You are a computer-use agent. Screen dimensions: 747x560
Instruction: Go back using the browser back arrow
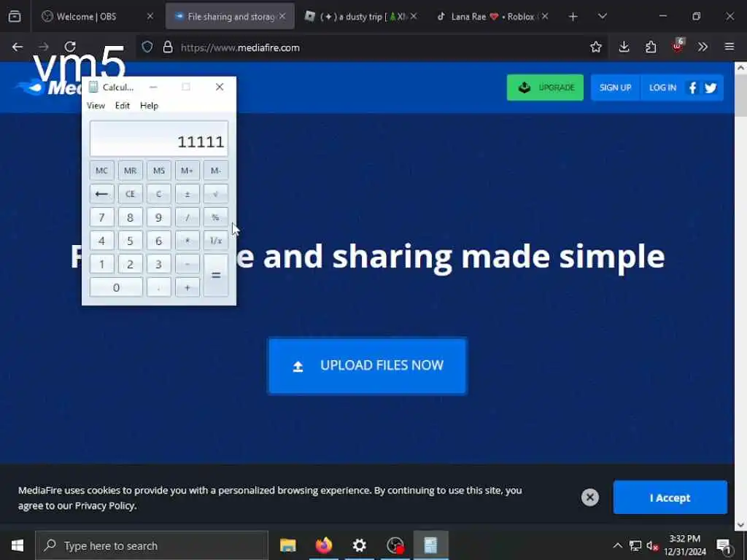18,47
